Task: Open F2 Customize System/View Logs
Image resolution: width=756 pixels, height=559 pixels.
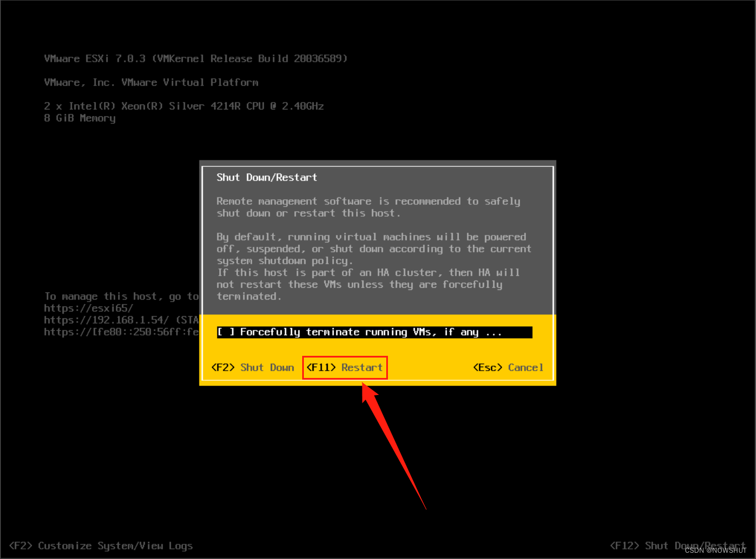Action: click(x=101, y=545)
